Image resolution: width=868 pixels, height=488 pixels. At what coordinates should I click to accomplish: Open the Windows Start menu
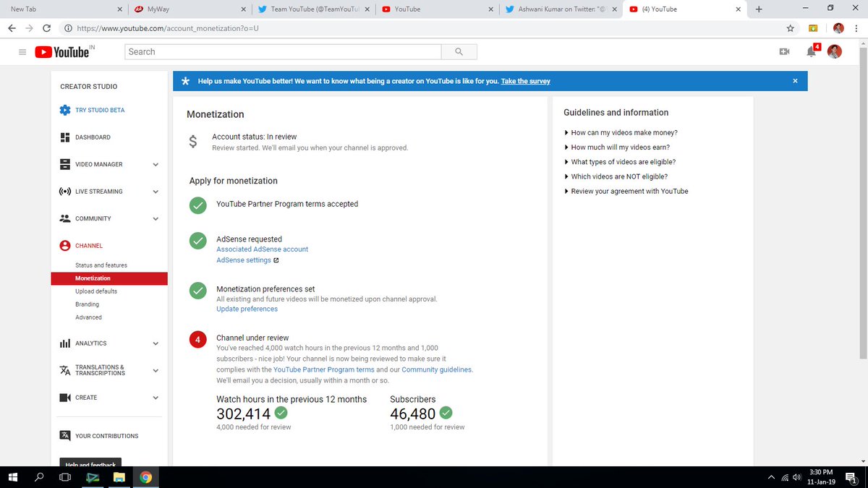pos(14,477)
